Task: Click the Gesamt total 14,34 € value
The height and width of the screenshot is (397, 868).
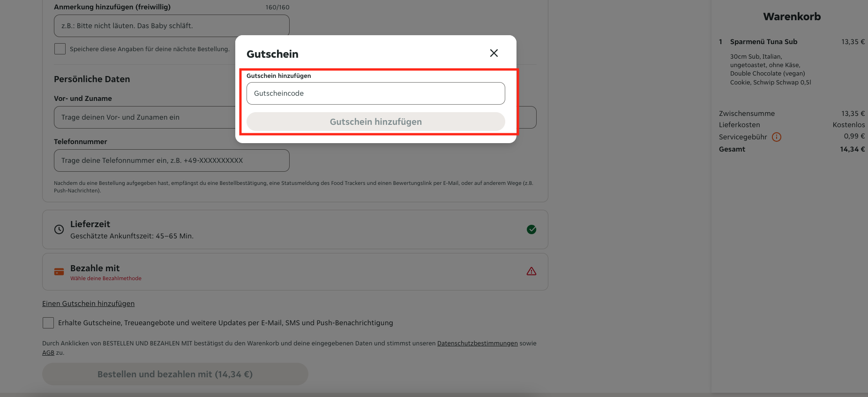Action: (852, 149)
